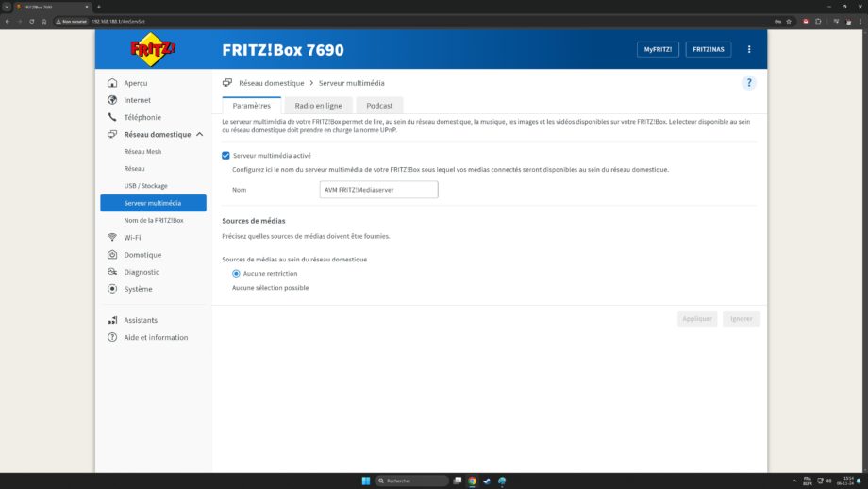Image resolution: width=868 pixels, height=489 pixels.
Task: Uncheck Serveur multimédia activé checkbox
Action: [x=225, y=156]
